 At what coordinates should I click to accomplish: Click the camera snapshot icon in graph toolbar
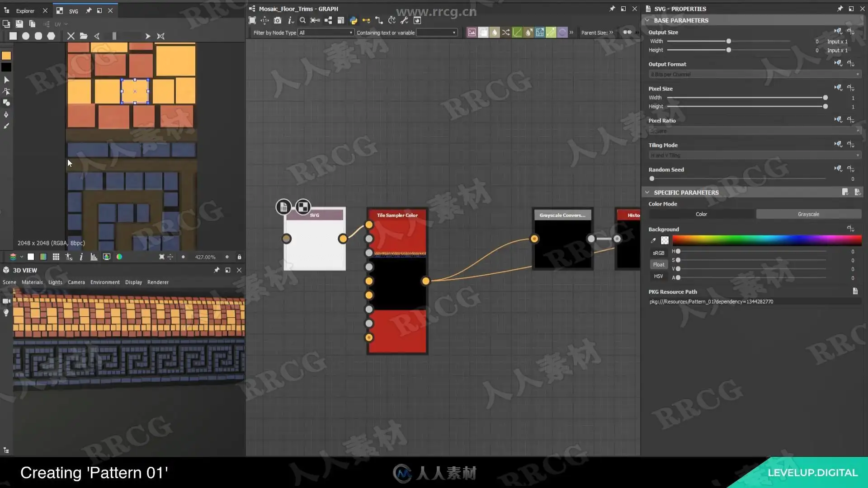tap(278, 20)
